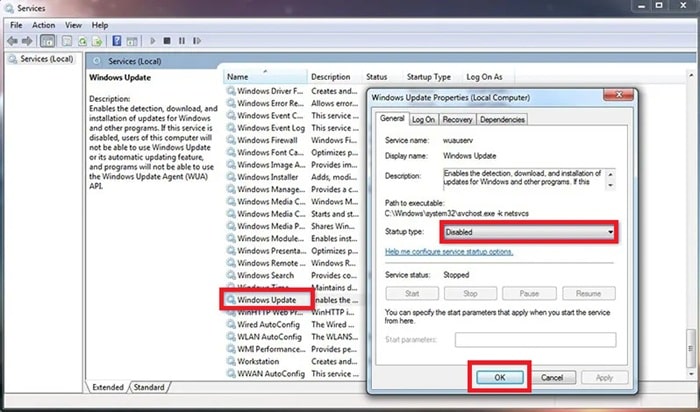This screenshot has width=700, height=412.
Task: Click the icon in the Services (Local) header
Action: pyautogui.click(x=97, y=61)
